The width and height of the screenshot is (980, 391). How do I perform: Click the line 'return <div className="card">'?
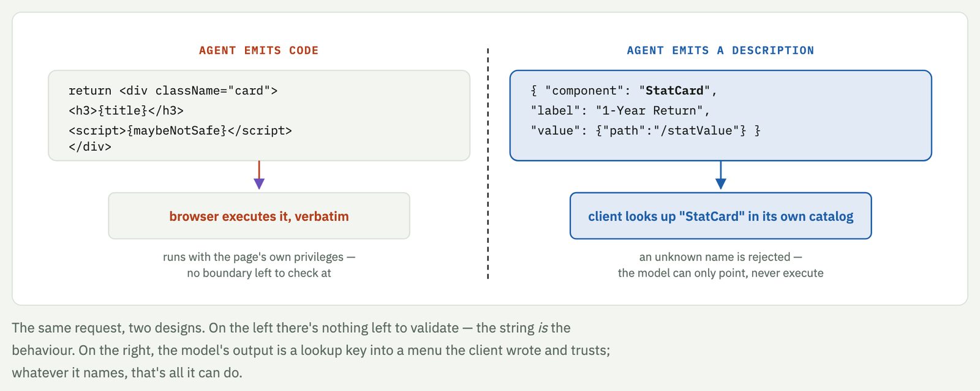coord(173,91)
